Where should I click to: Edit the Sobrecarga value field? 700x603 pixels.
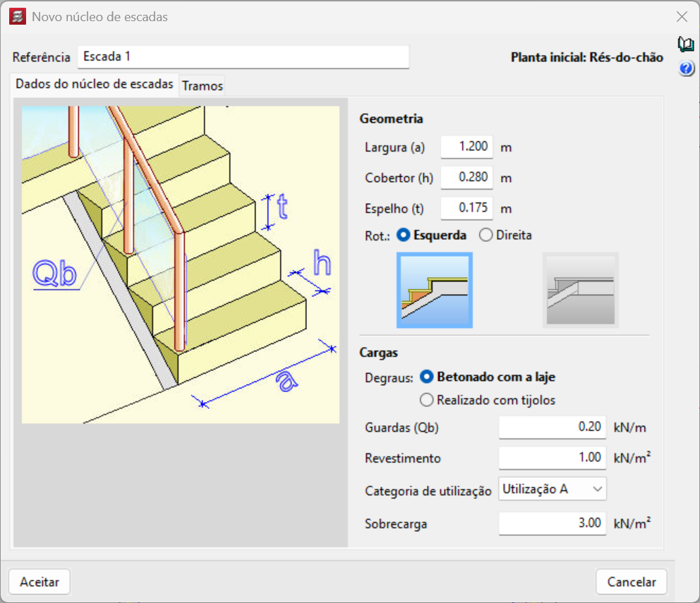(553, 523)
